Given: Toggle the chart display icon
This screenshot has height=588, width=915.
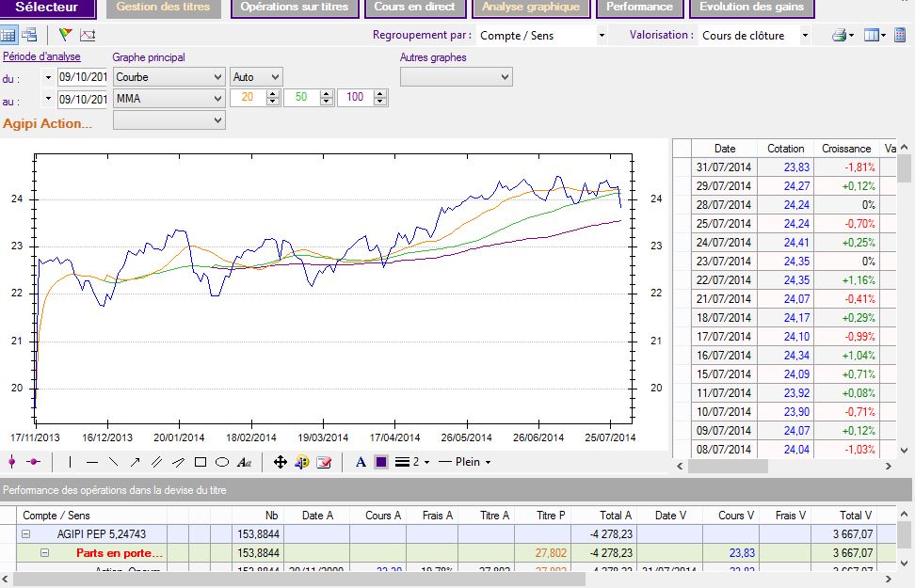Looking at the screenshot, I should 88,36.
